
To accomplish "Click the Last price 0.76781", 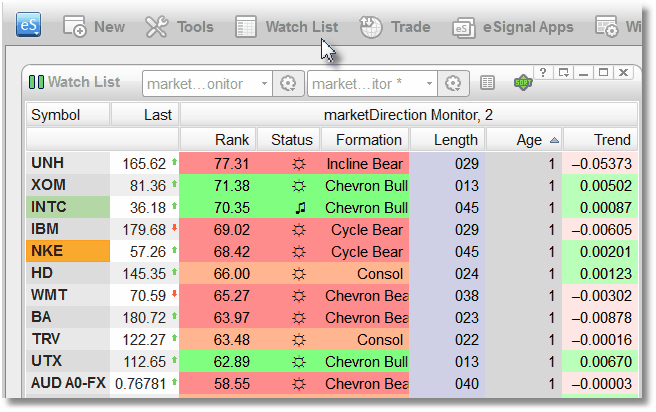I will pos(140,384).
